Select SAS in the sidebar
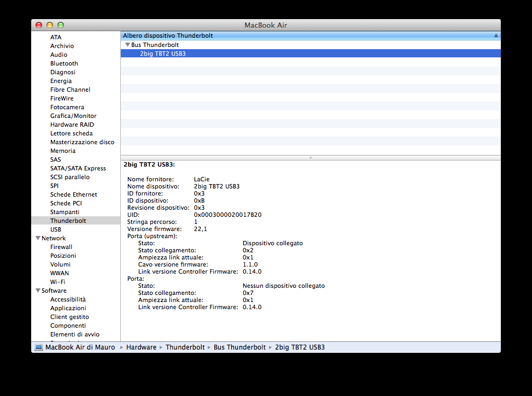The image size is (532, 396). click(56, 159)
